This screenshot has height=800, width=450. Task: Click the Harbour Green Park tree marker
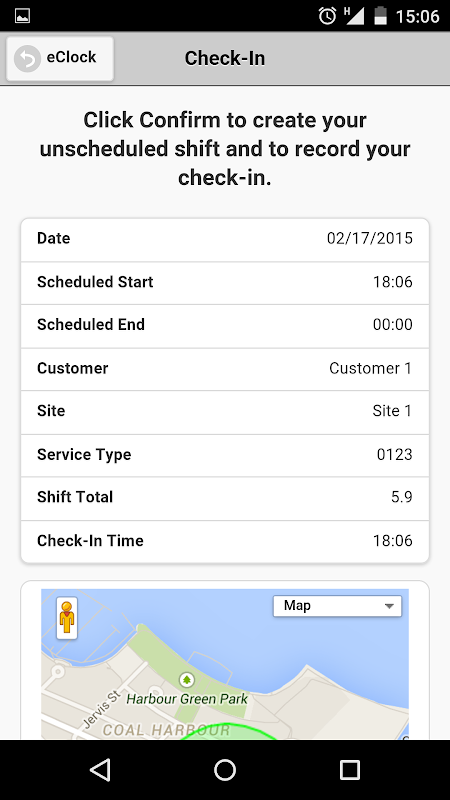(x=187, y=679)
